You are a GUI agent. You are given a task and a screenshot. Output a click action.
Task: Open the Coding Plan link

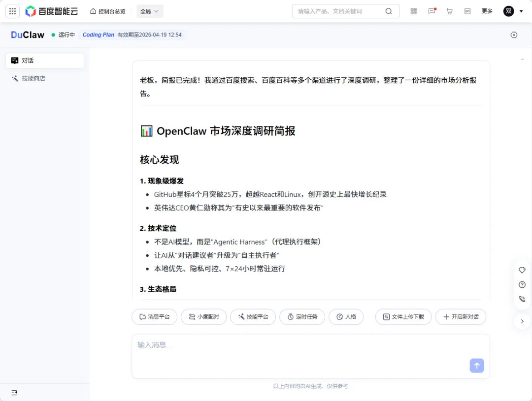98,35
